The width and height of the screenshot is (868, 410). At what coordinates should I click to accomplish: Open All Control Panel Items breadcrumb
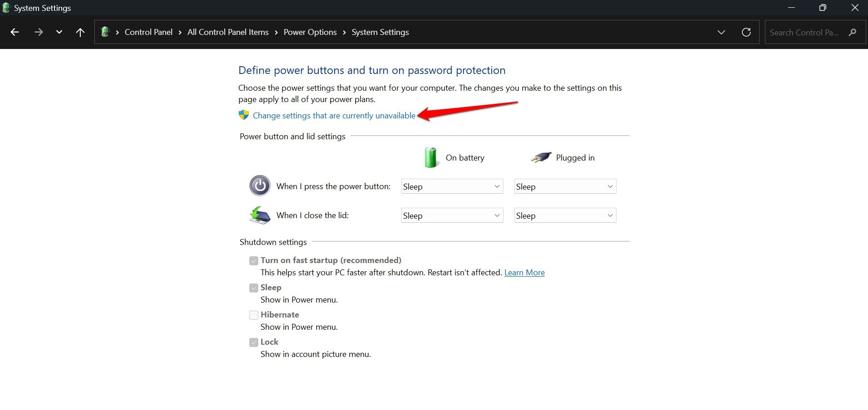point(228,32)
